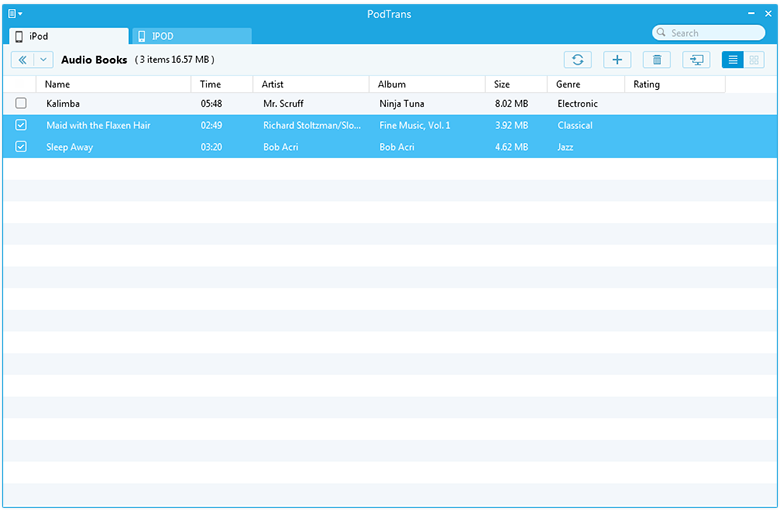Viewport: 780px width, 512px height.
Task: Open the app menu dropdown in title bar
Action: click(x=15, y=13)
